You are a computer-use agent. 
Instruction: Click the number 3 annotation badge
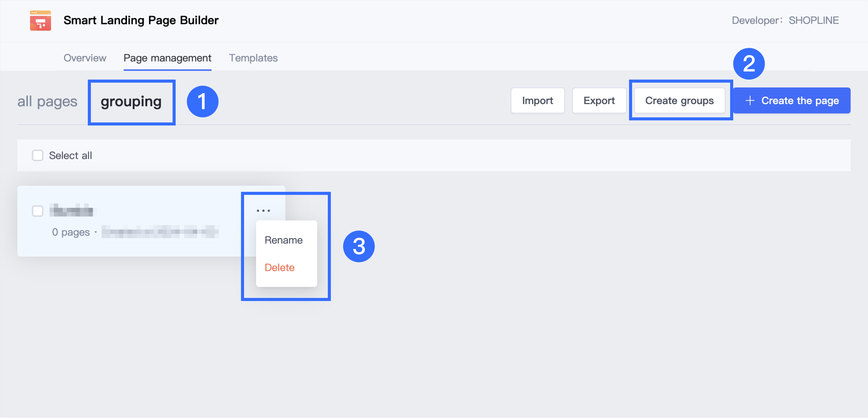[x=358, y=246]
